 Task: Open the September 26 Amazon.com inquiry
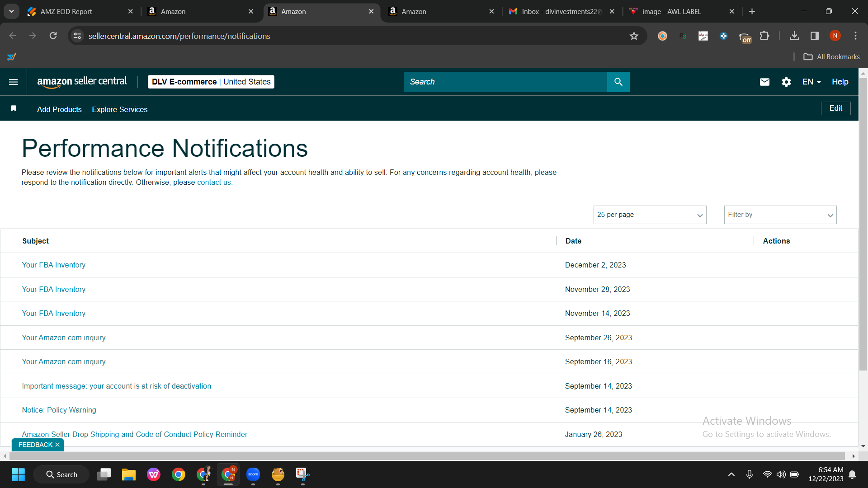(64, 338)
